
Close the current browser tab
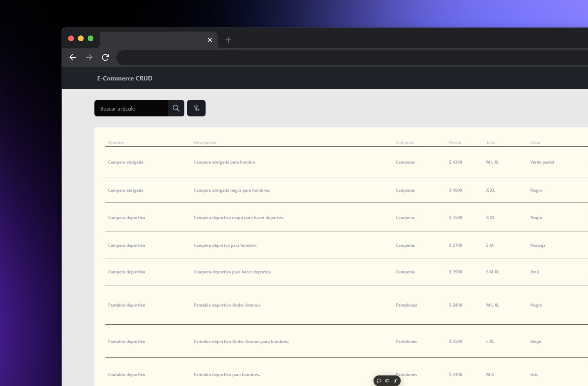point(209,40)
